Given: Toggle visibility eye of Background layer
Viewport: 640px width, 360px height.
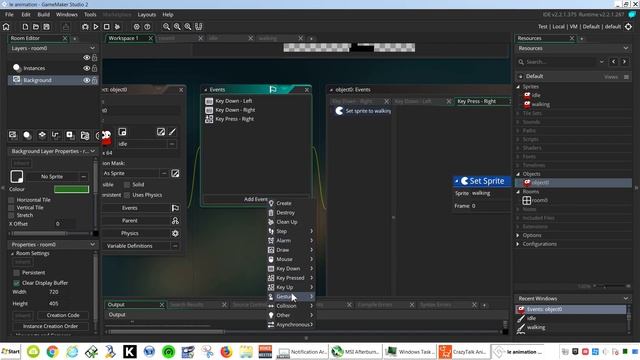Looking at the screenshot, I should click(87, 80).
